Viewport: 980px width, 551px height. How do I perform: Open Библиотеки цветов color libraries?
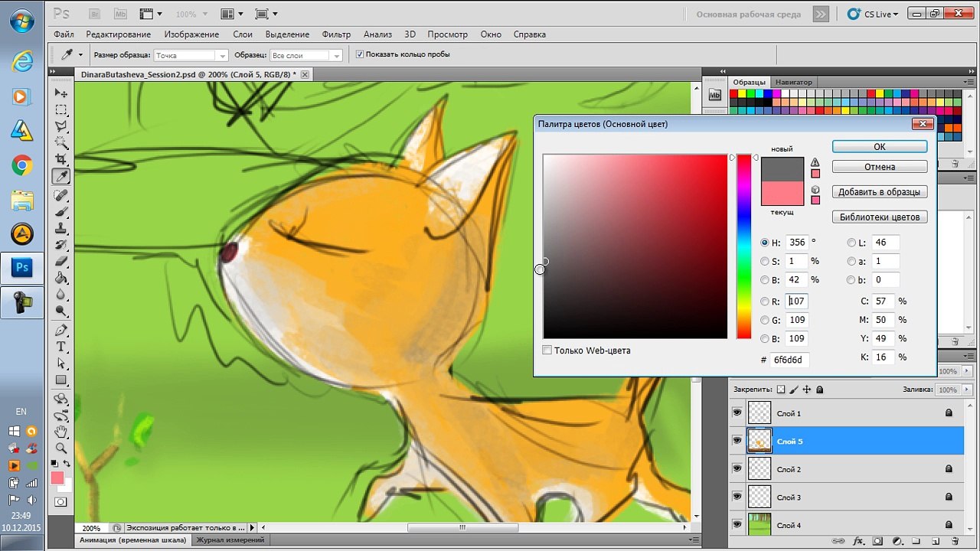880,217
